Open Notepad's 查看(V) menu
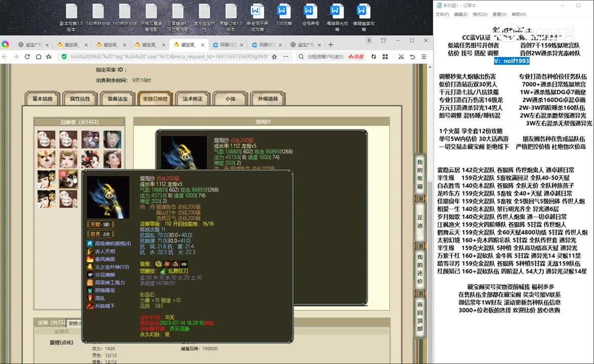The width and height of the screenshot is (594, 364). point(500,14)
